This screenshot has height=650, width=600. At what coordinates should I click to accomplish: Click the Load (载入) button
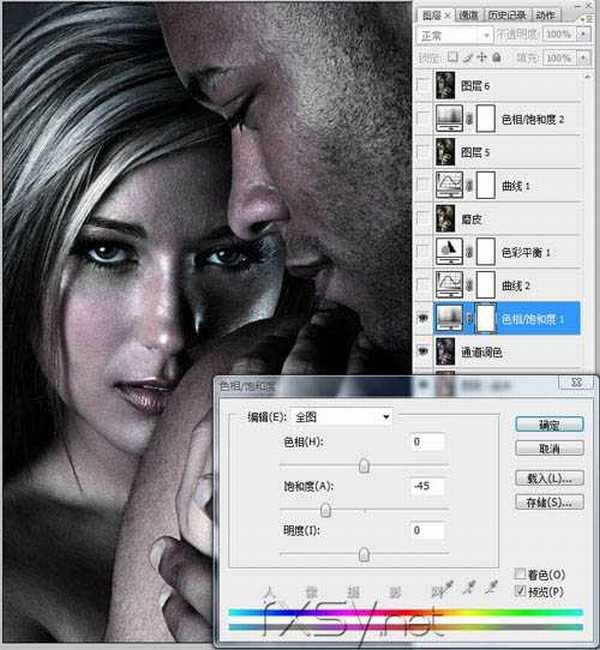click(548, 478)
